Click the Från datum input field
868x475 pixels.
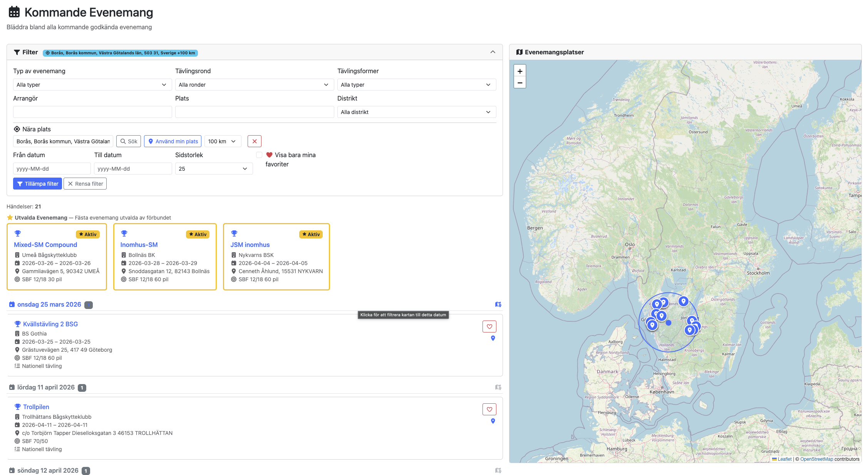point(52,169)
